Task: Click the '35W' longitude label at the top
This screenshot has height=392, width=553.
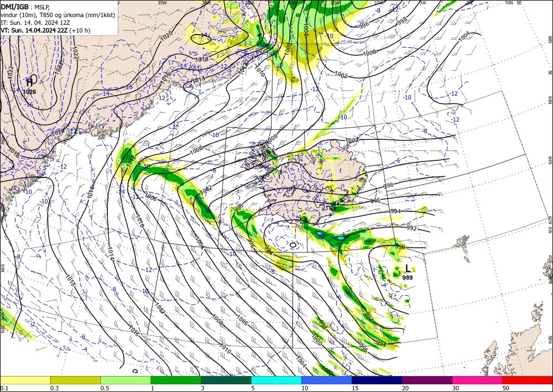Action: 162,2
